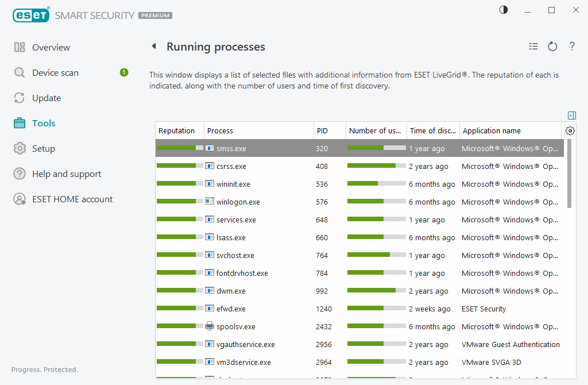588x385 pixels.
Task: Select the efwd.exe process
Action: [359, 309]
